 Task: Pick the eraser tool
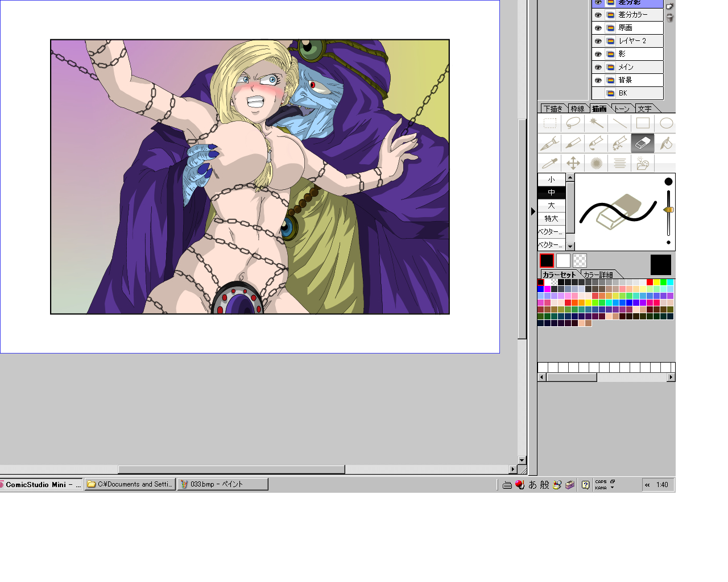coord(642,144)
